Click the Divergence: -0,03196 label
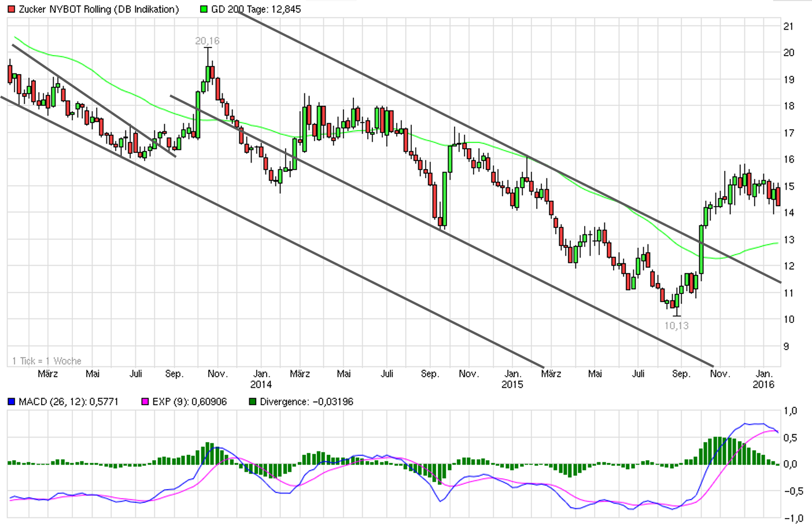Image resolution: width=812 pixels, height=529 pixels. 306,402
